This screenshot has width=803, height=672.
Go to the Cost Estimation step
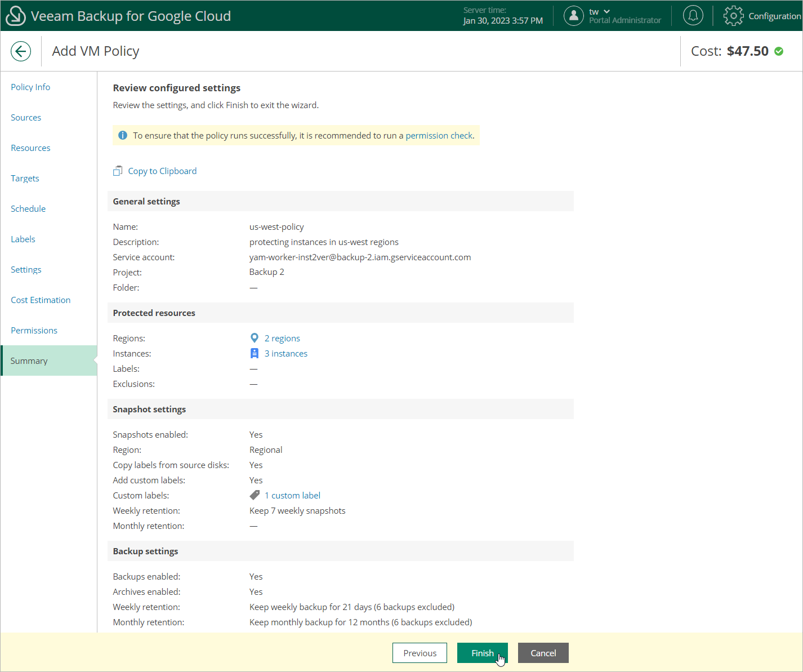[x=41, y=300]
